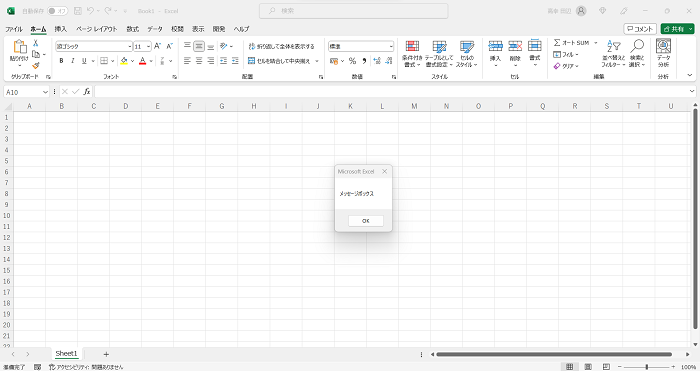Toggle Align Right for cell text
Image resolution: width=700 pixels, height=371 pixels.
(211, 61)
